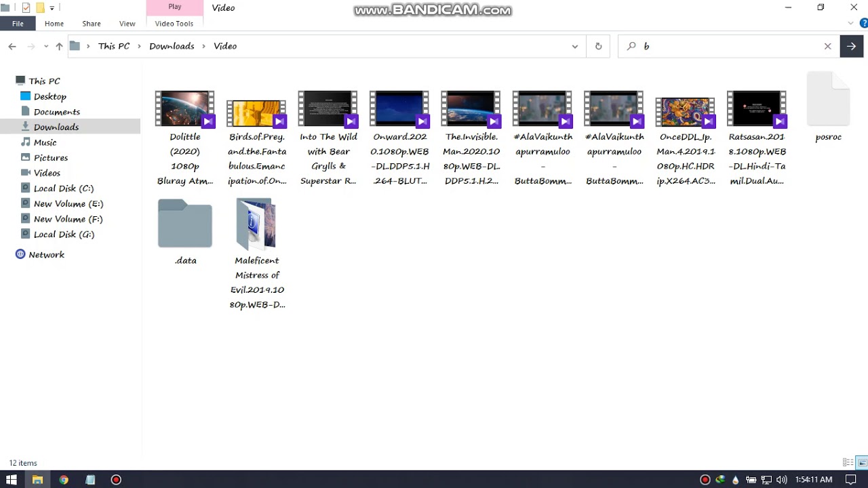Screen dimensions: 868x488
Task: Select the Onward.2020.1080p video file
Action: 399,138
